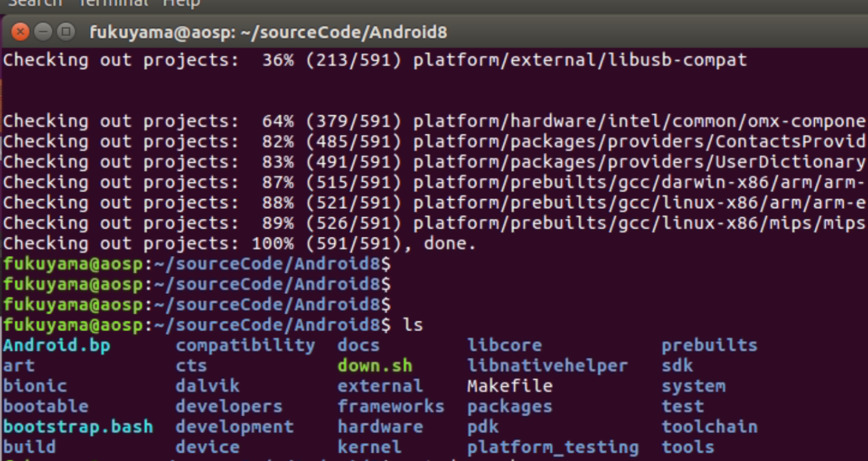Select the packages directory name
Screen dimensions: 868x461
pos(510,407)
